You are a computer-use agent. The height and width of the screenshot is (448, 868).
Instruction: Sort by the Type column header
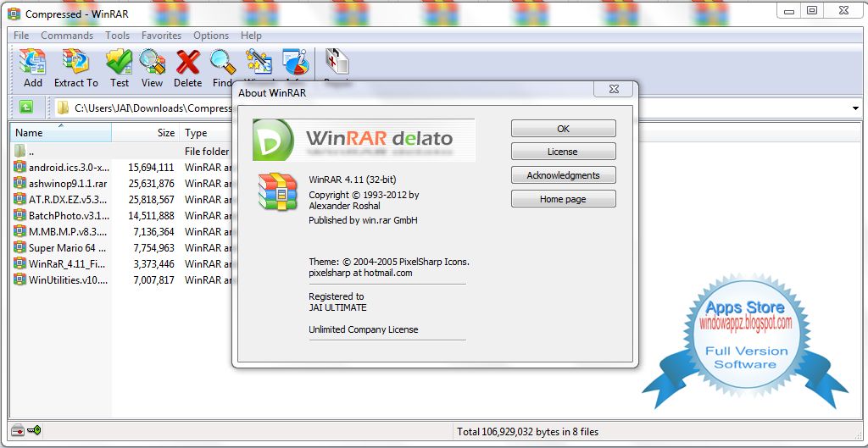pos(207,133)
